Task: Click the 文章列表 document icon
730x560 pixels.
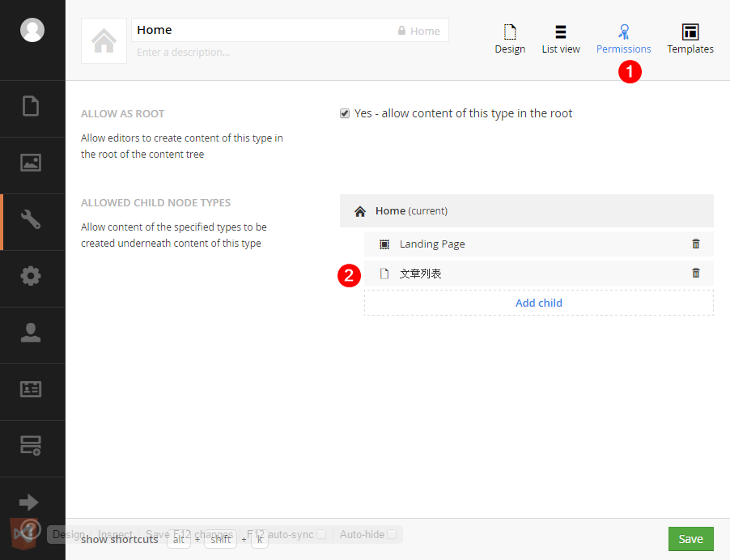Action: pos(384,274)
